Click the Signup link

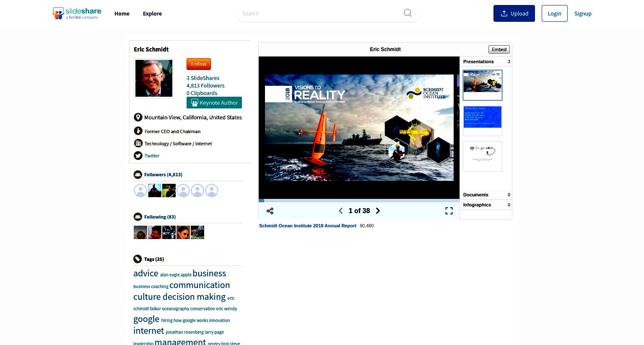tap(583, 13)
